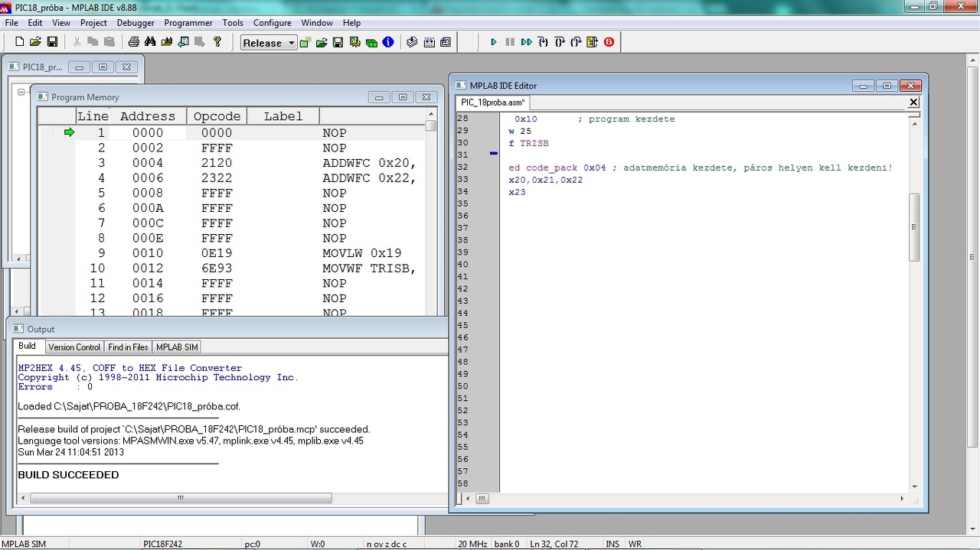Click the binoculars Find icon
980x550 pixels.
[150, 42]
